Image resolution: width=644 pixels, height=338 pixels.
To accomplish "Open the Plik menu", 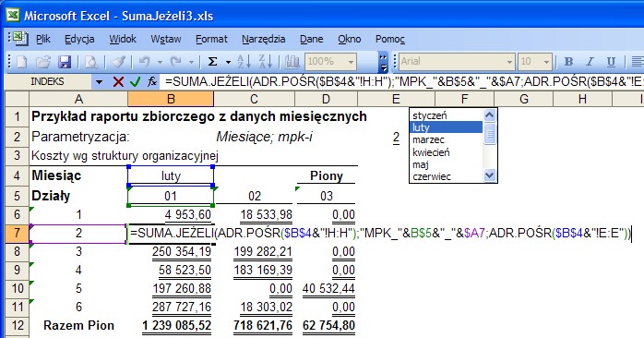I will point(43,39).
